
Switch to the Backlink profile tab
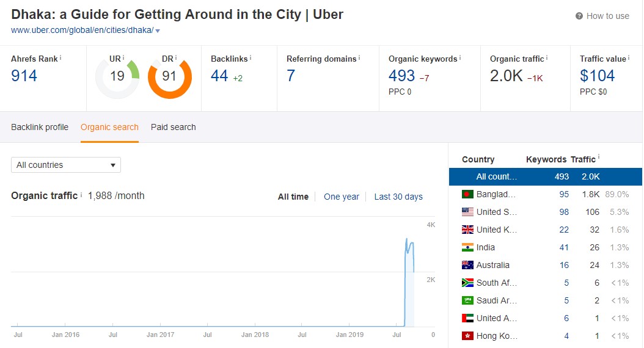(x=40, y=127)
